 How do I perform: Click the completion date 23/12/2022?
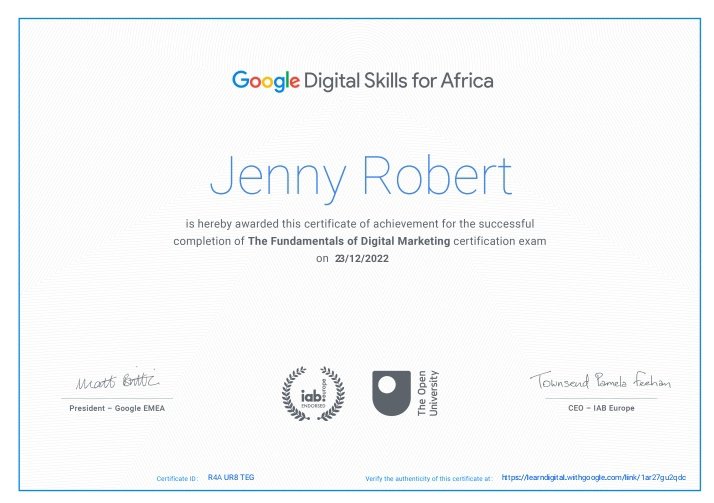point(362,259)
